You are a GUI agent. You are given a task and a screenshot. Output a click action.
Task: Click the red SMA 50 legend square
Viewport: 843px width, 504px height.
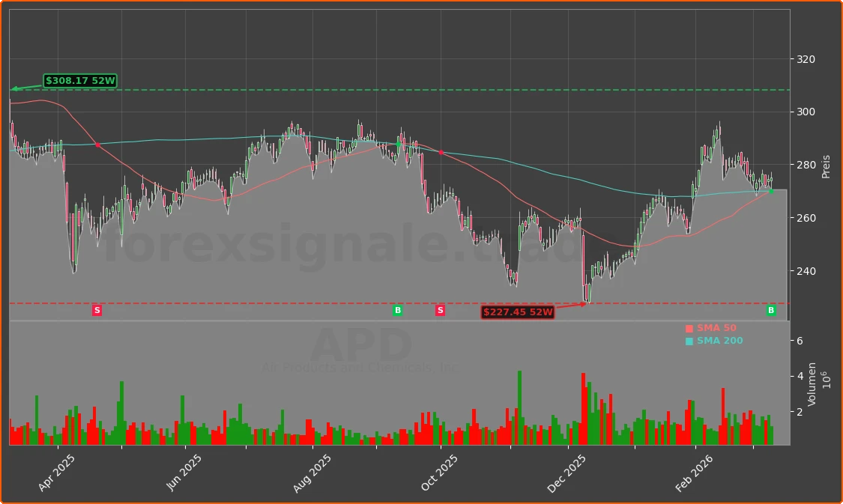tap(689, 329)
